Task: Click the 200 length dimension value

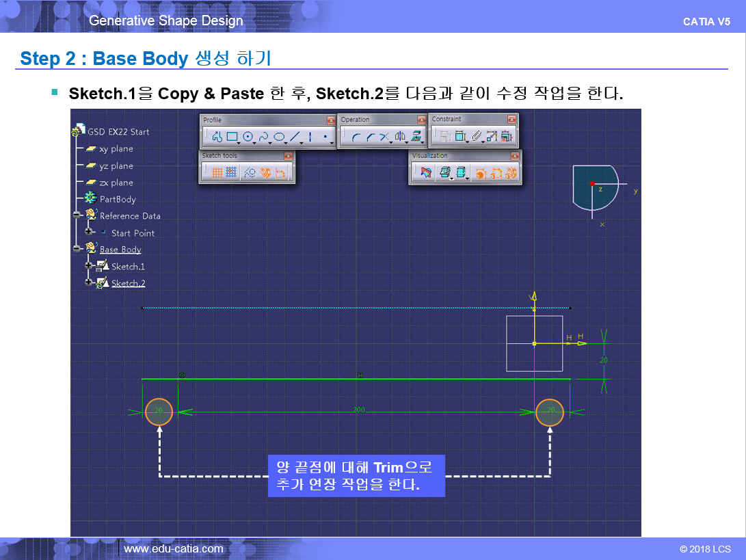Action: pyautogui.click(x=359, y=410)
